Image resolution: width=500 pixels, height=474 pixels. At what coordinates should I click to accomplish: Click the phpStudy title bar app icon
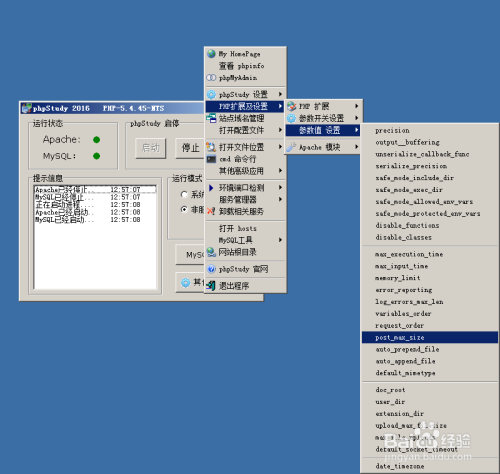(x=26, y=108)
